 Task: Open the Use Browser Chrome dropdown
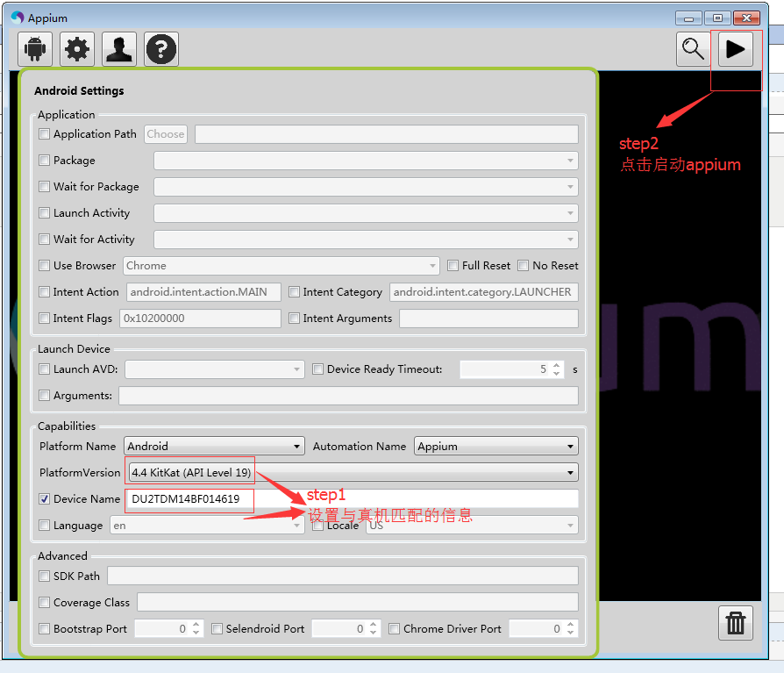click(x=282, y=266)
